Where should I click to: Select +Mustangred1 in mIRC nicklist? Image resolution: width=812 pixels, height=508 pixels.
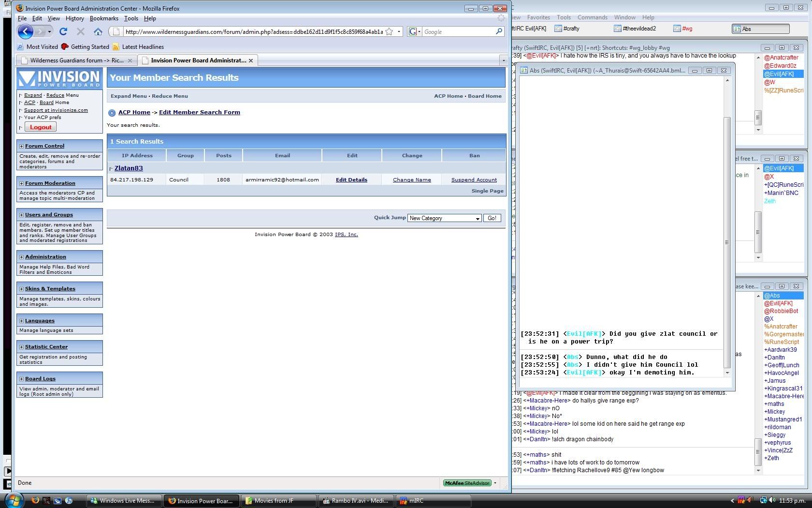[783, 419]
